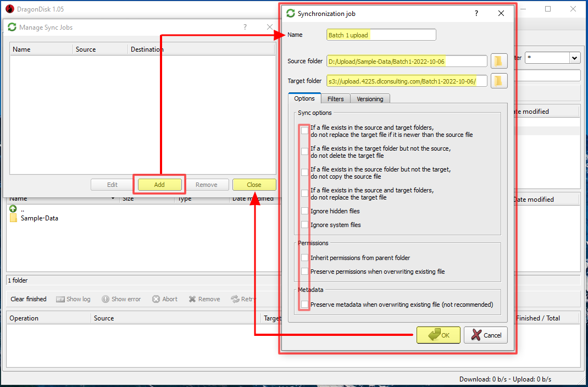The height and width of the screenshot is (387, 588).
Task: Navigate up using the green arrow icon
Action: (13, 208)
